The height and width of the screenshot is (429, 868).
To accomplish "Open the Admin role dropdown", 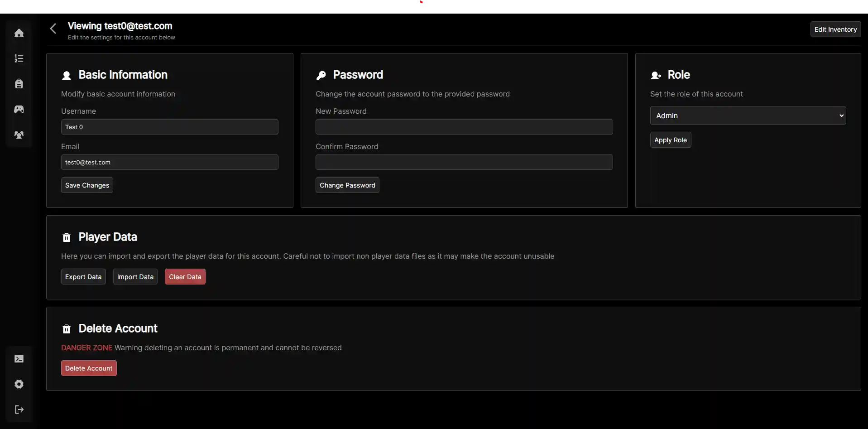I will point(748,116).
